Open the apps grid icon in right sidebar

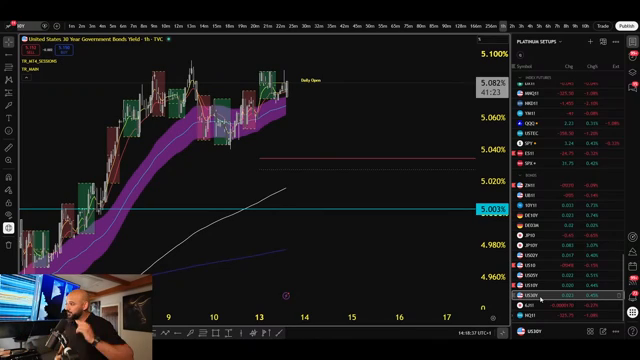point(632,312)
